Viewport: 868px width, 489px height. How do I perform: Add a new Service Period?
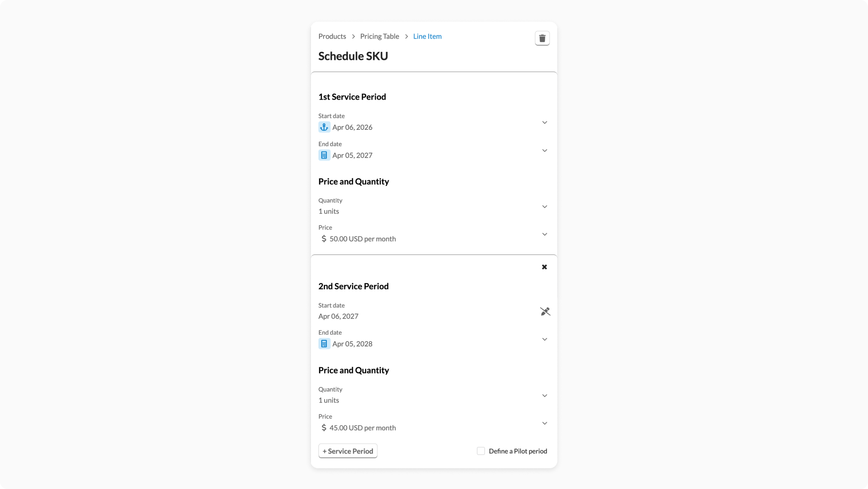coord(348,451)
